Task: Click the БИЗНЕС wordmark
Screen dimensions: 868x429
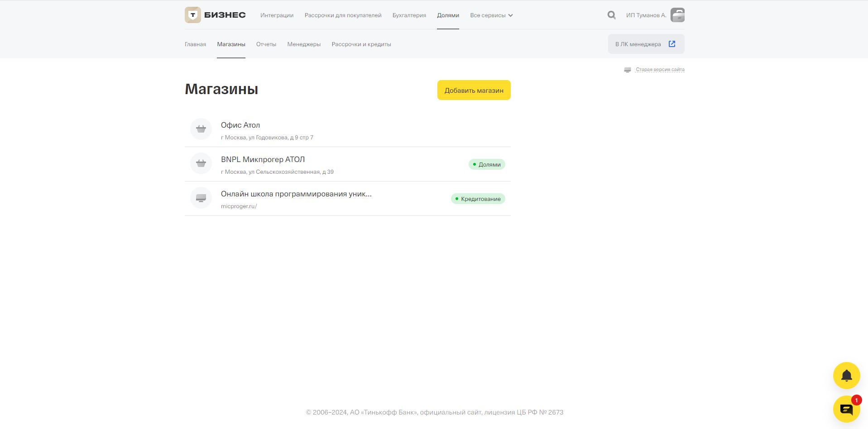Action: 225,15
